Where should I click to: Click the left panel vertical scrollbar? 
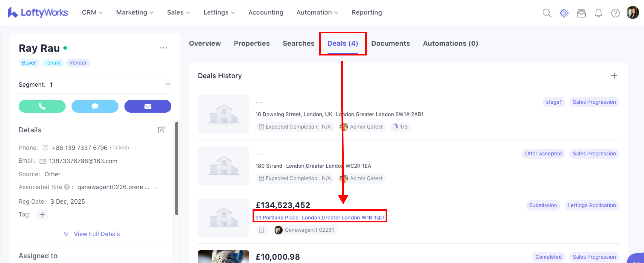(x=177, y=168)
